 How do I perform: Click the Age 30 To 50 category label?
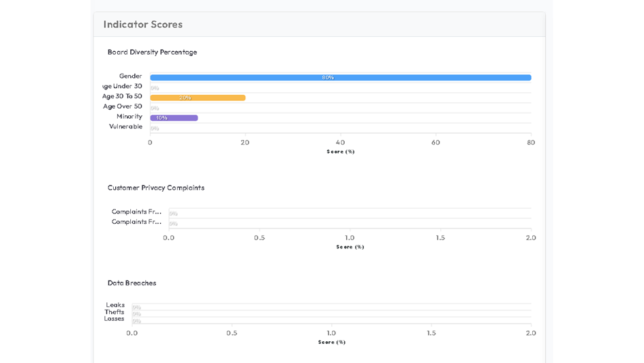(x=123, y=96)
